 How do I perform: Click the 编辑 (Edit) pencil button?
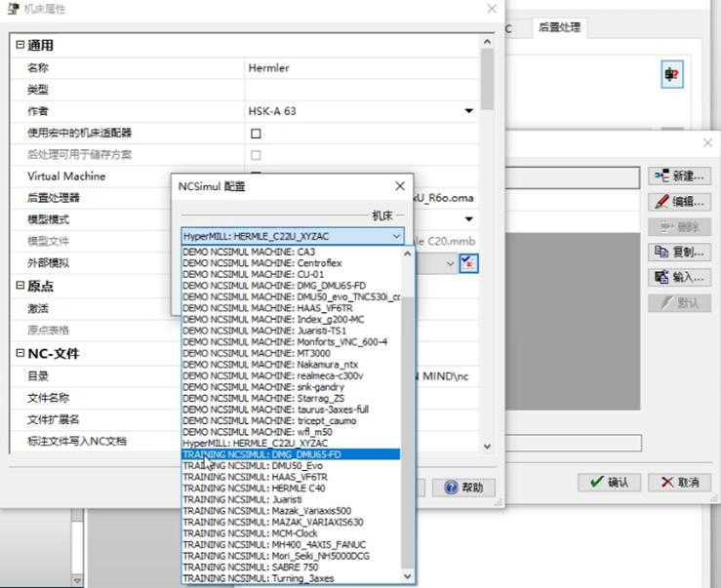click(x=679, y=202)
